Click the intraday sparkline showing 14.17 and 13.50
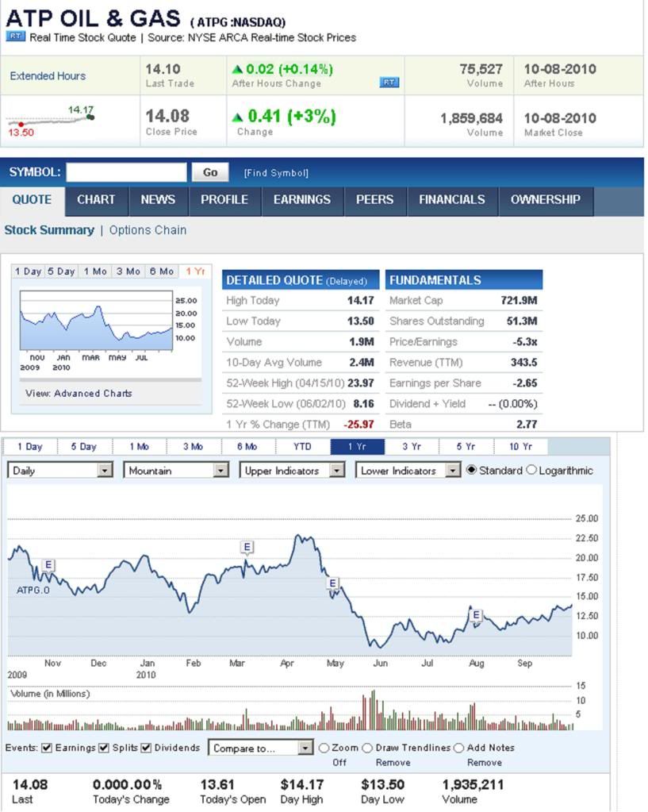 tap(51, 121)
